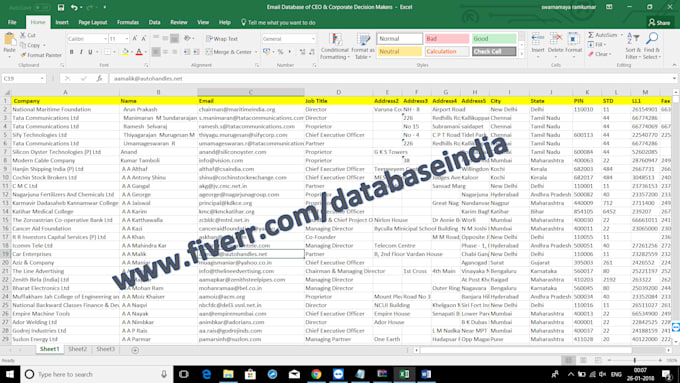Open the font size 11 dropdown
The height and width of the screenshot is (383, 680).
[x=127, y=39]
